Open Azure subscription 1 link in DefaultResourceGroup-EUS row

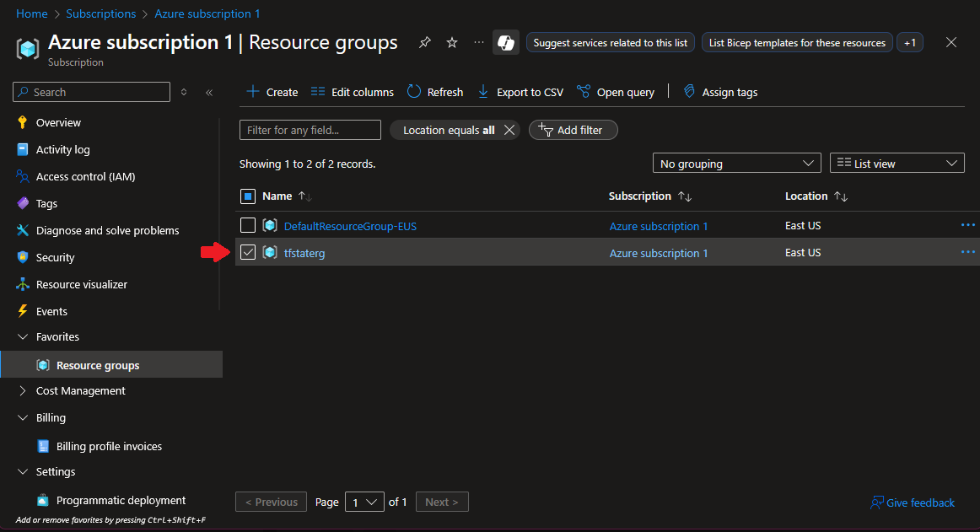tap(658, 226)
